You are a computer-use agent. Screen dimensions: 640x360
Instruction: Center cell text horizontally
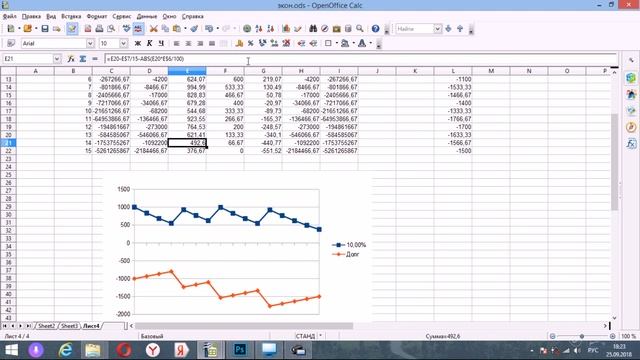point(188,43)
